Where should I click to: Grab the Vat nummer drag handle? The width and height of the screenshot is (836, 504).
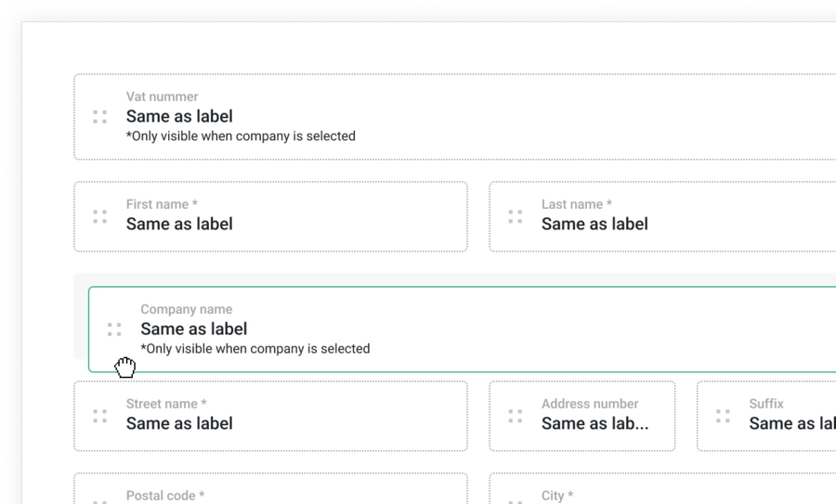(99, 117)
